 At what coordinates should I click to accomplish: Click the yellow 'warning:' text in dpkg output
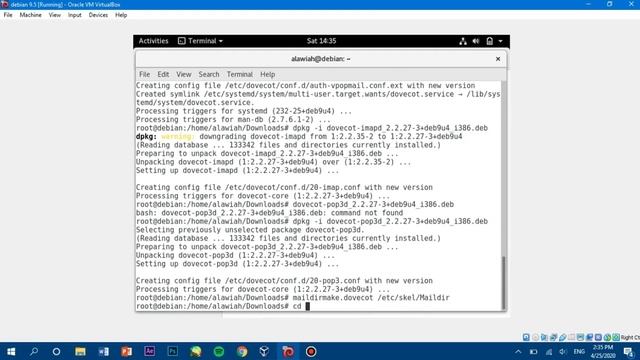178,136
